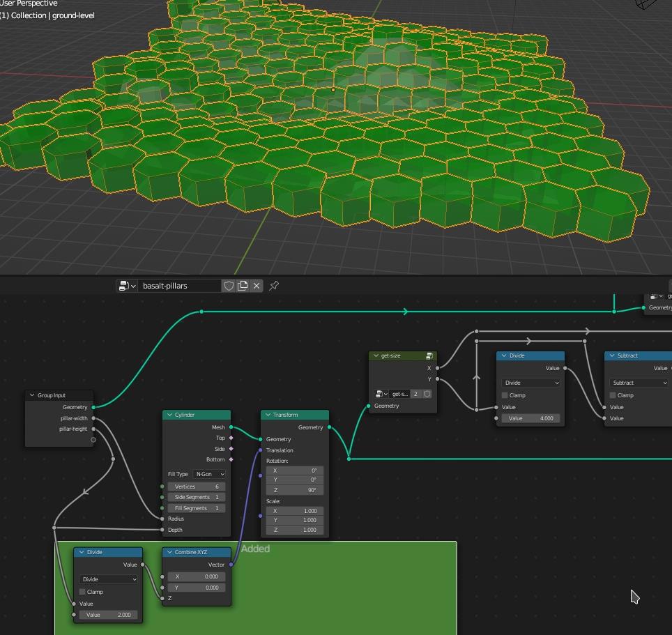
Task: Open operation dropdown in lower Divide node
Action: [108, 579]
